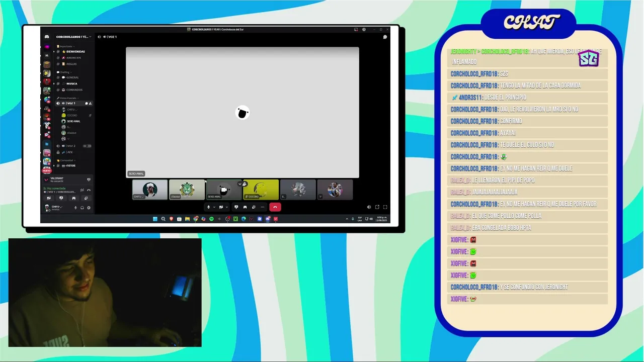Disconnect using voice panel hang-up icon
Viewport: 644px width, 362px height.
[89, 190]
